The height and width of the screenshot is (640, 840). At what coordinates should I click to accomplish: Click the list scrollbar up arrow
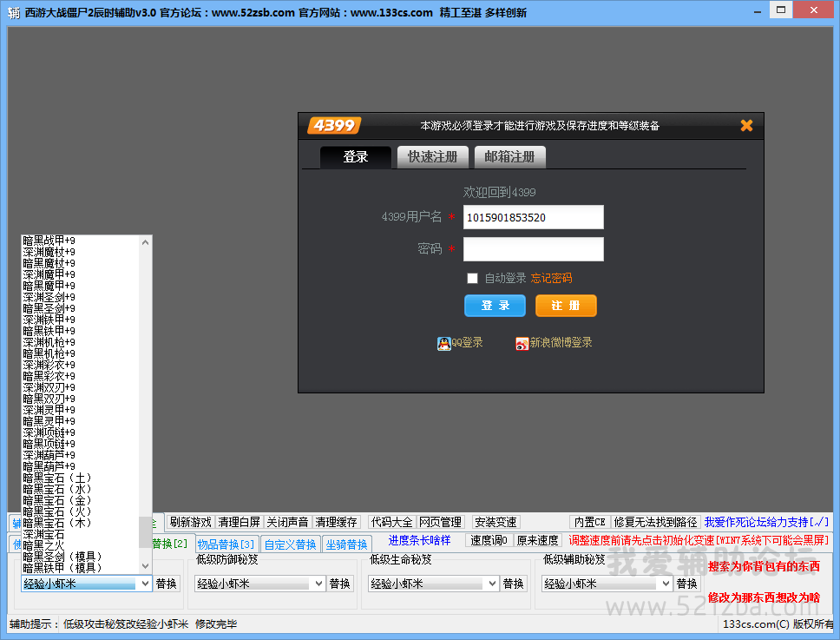(145, 242)
